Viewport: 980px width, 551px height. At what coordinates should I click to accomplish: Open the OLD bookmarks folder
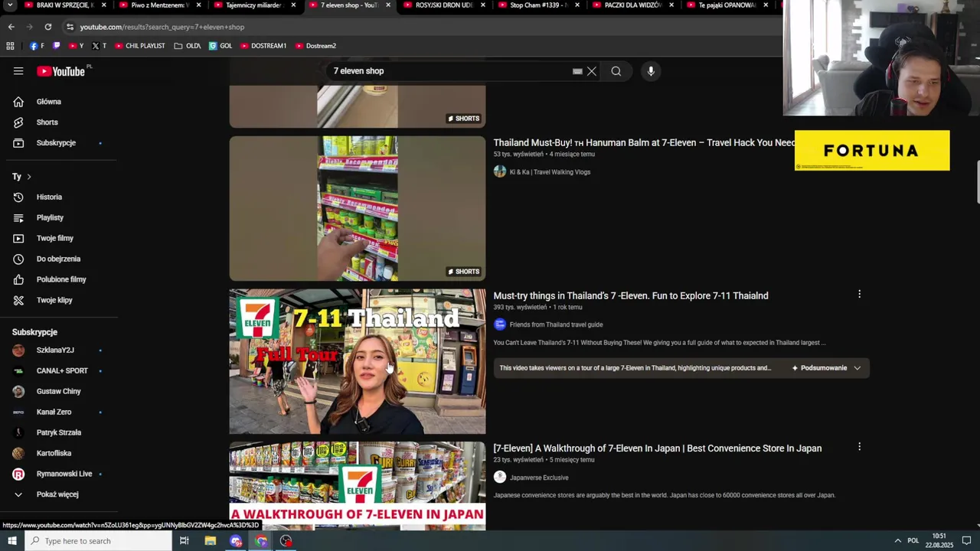coord(187,46)
